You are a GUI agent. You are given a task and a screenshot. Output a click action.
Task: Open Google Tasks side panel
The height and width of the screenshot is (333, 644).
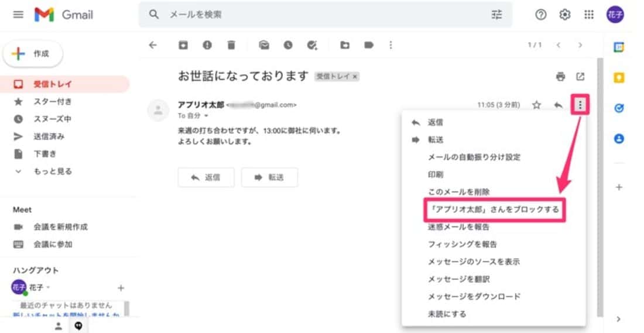pos(619,108)
